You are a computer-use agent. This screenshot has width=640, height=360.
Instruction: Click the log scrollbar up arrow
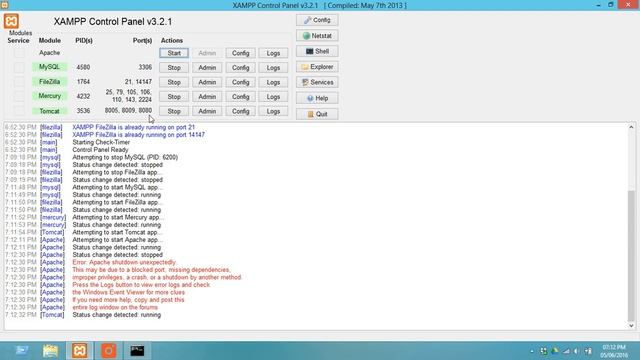631,127
